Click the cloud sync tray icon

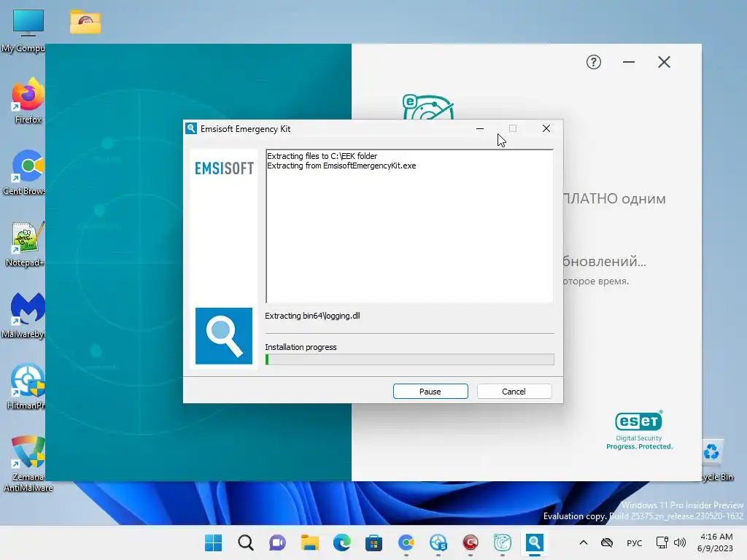(606, 542)
